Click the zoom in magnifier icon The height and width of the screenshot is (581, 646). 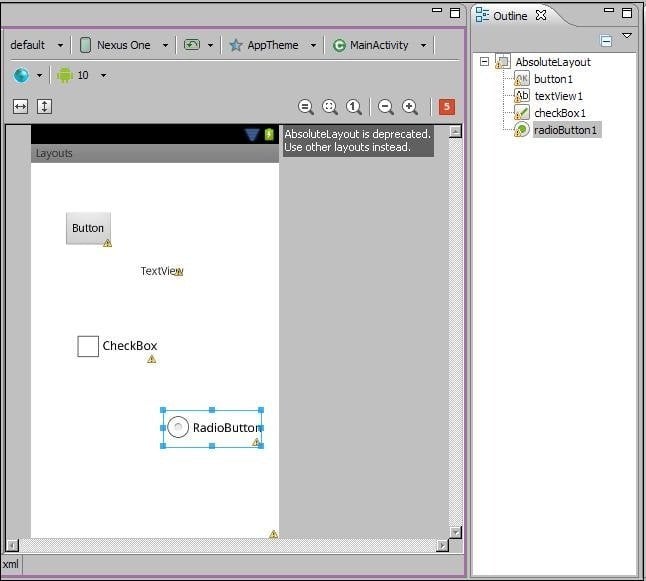pyautogui.click(x=410, y=107)
